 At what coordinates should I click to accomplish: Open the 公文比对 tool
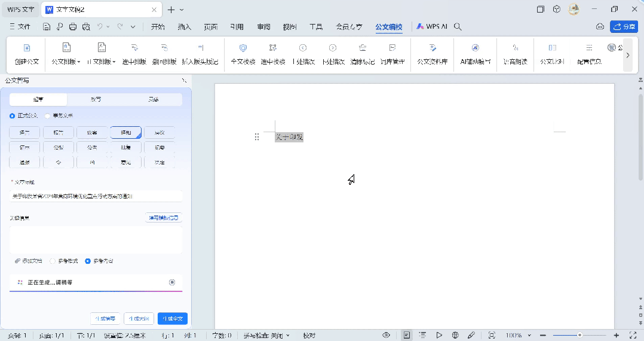[553, 54]
